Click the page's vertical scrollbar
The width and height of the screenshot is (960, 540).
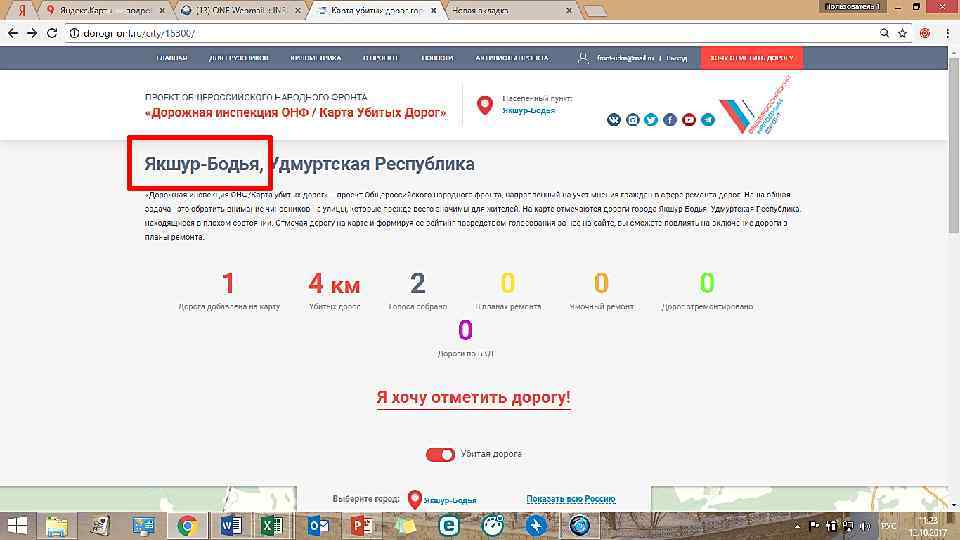tap(953, 144)
